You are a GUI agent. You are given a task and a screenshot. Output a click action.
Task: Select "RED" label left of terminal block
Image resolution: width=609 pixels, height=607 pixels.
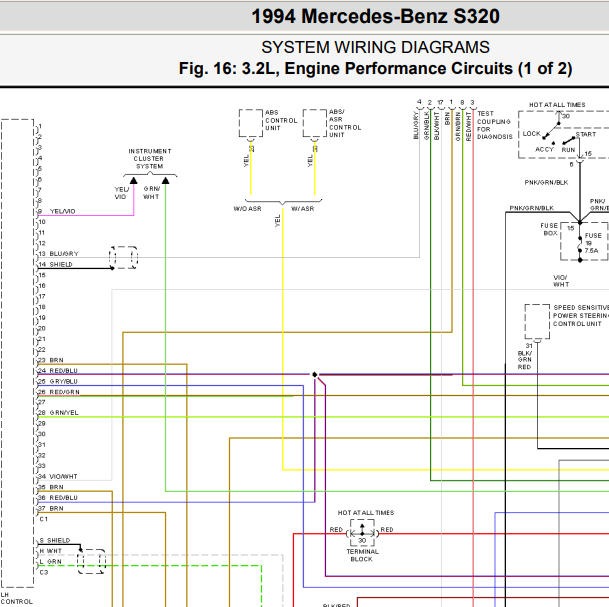[x=336, y=530]
